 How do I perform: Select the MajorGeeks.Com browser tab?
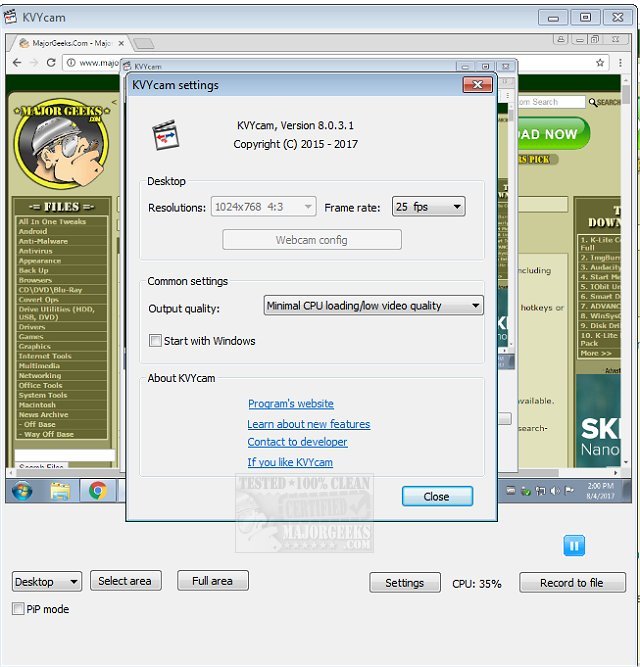[70, 43]
